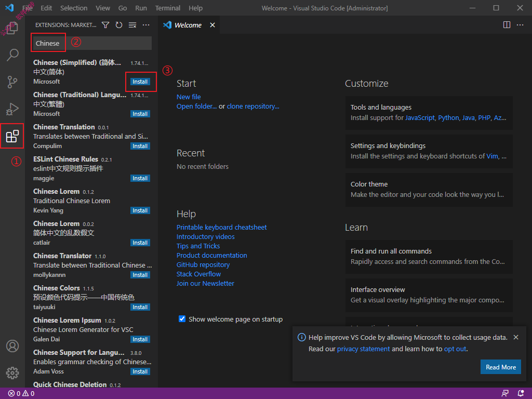Filter extensions with the funnel icon
Viewport: 532px width, 399px height.
105,25
